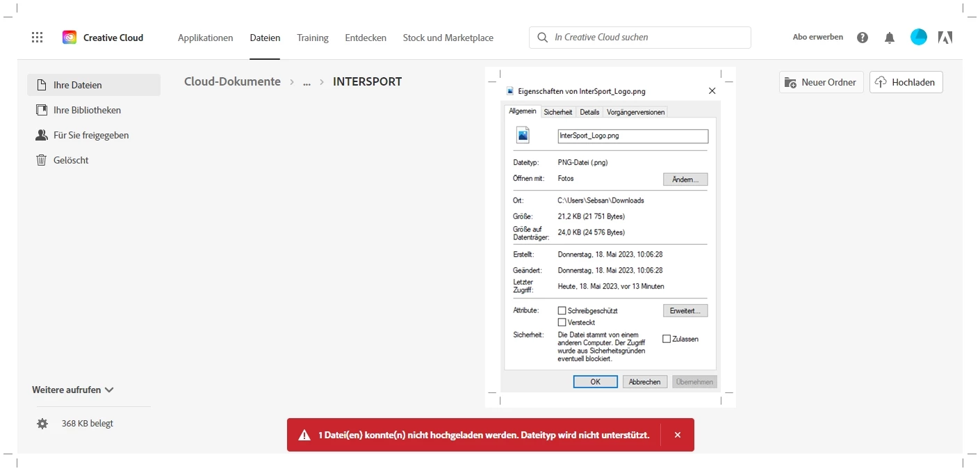
Task: Tick the Zulassen checkbox
Action: click(x=667, y=339)
